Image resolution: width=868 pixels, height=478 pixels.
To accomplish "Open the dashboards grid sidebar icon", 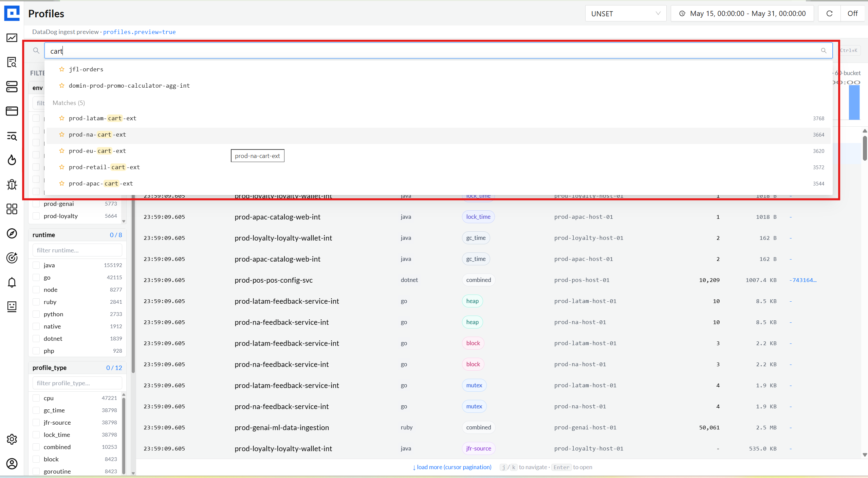I will point(12,209).
